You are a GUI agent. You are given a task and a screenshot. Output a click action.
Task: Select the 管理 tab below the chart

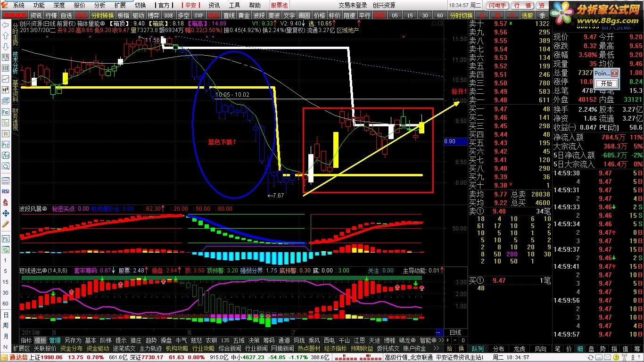click(55, 340)
